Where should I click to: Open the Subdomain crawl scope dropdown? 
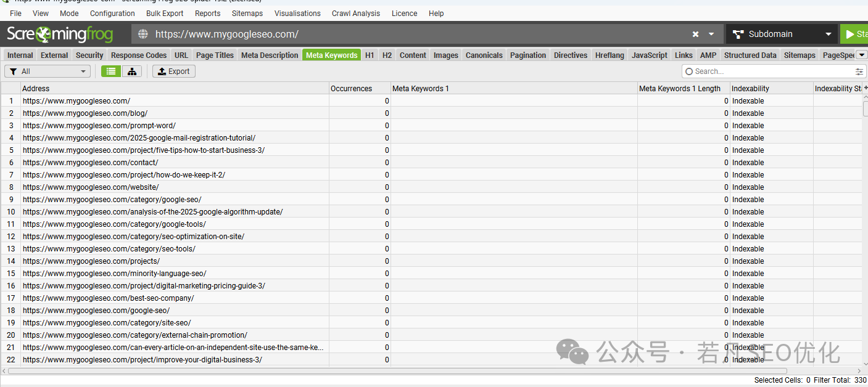pos(782,34)
